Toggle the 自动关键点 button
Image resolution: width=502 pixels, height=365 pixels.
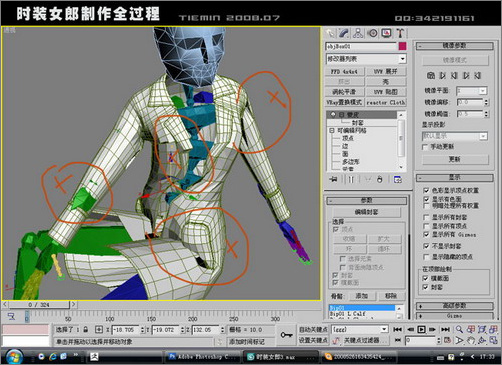313,330
